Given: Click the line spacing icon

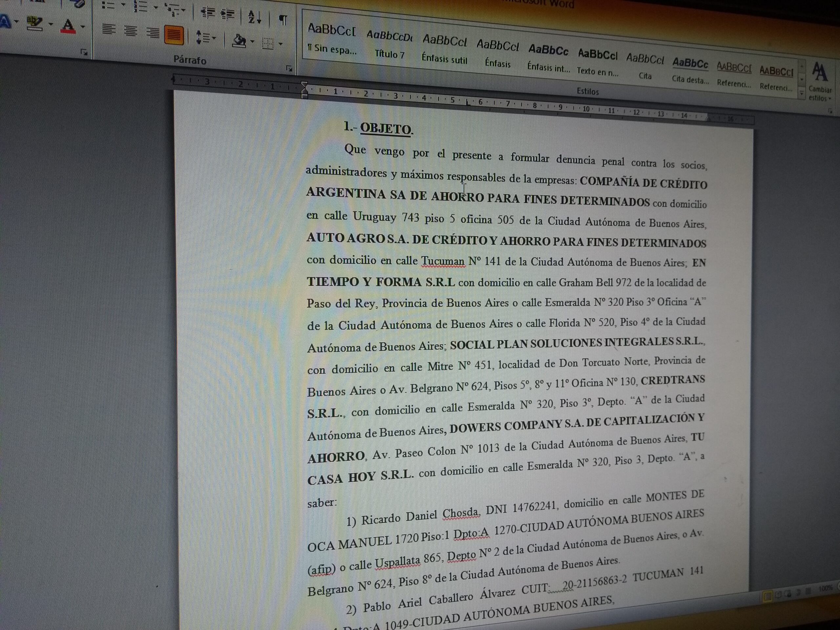Looking at the screenshot, I should click(x=202, y=37).
